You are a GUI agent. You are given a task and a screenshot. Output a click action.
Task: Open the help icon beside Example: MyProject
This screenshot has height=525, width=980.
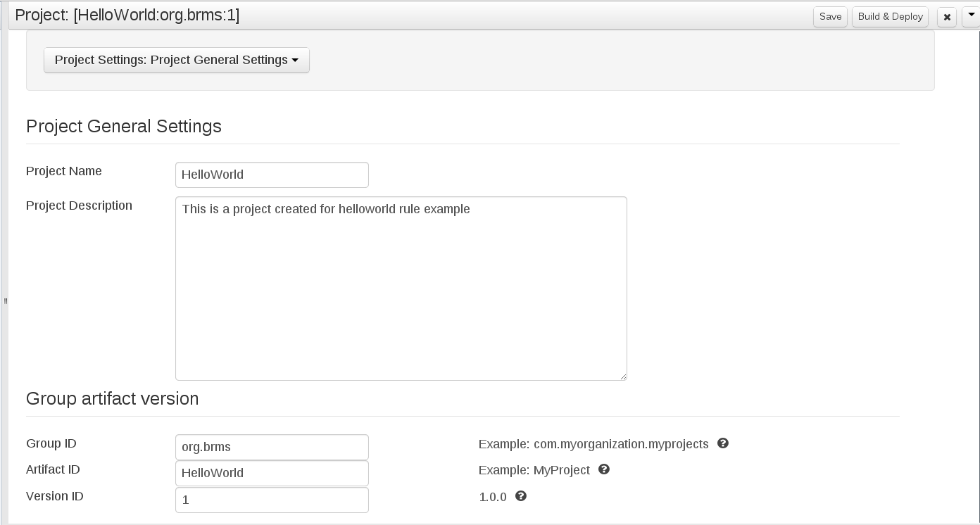(603, 469)
